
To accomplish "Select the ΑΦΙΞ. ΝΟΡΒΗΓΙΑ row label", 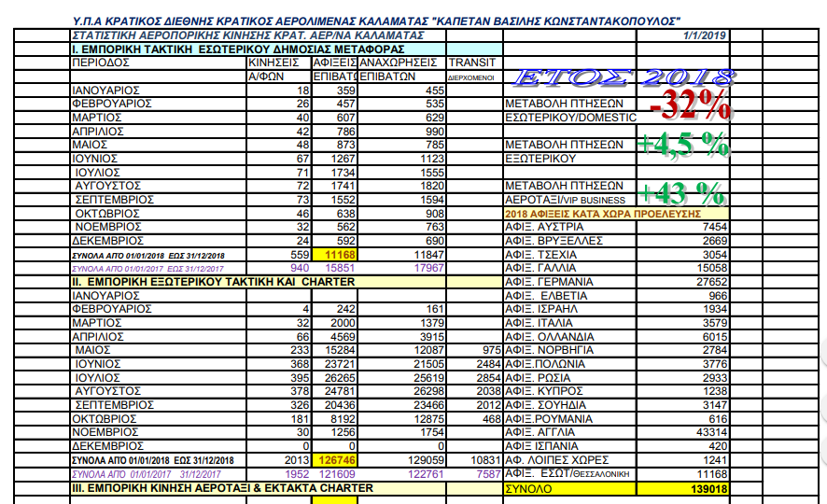I will click(x=550, y=350).
